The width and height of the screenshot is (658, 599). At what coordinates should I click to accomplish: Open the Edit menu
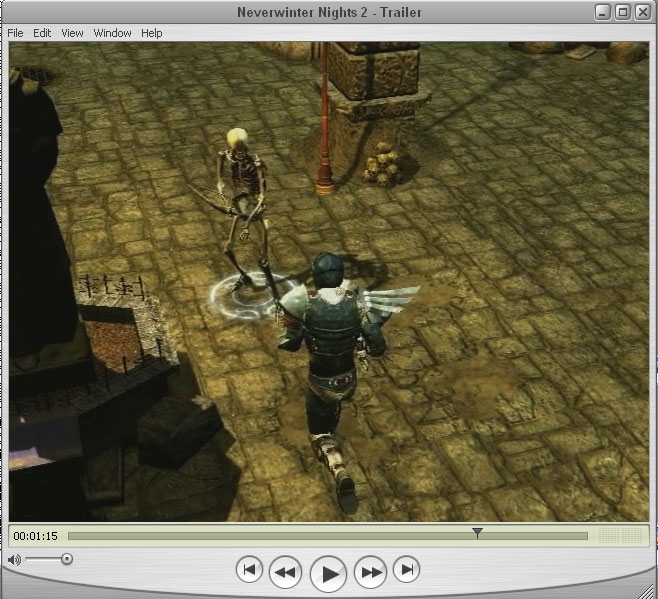click(42, 33)
